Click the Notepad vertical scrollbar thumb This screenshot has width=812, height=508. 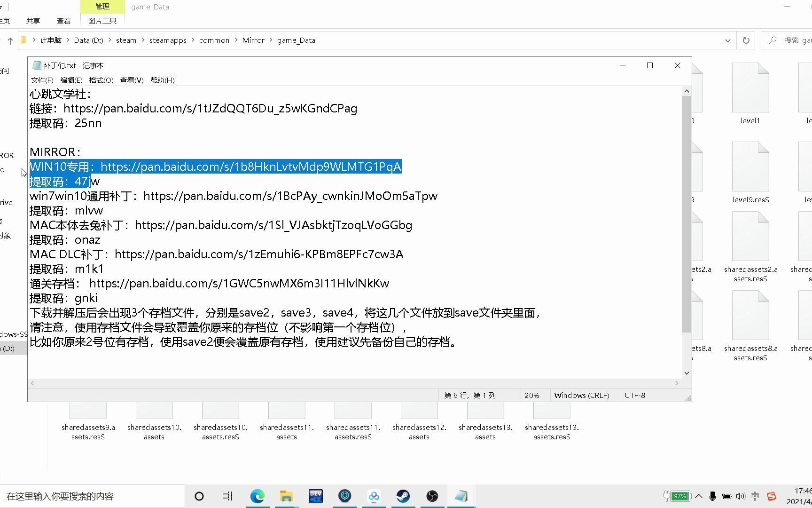(687, 214)
